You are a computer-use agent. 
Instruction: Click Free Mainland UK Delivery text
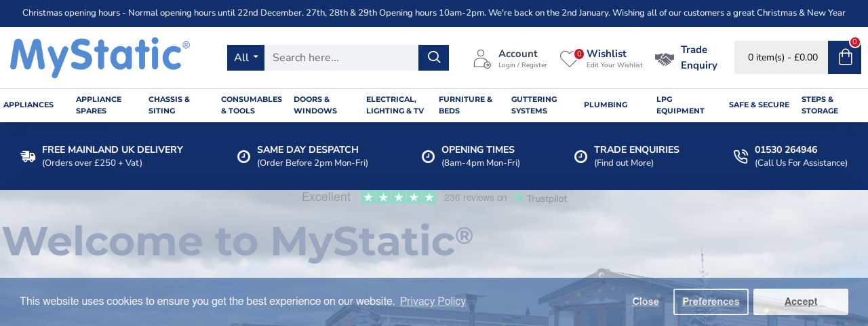(x=113, y=149)
